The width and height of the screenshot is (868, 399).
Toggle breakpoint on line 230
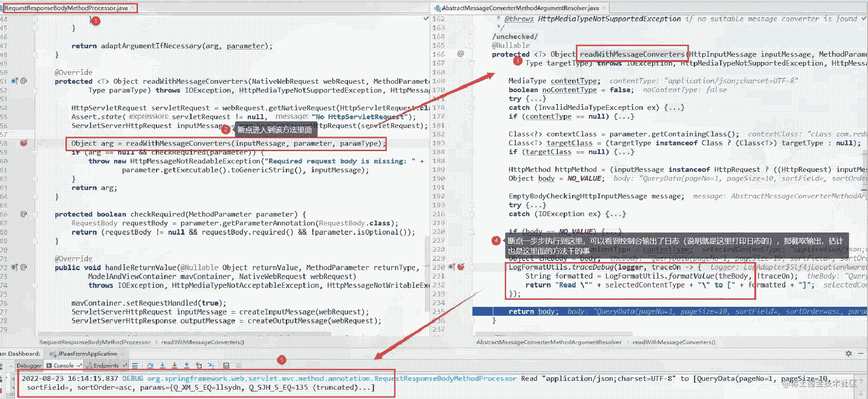click(x=461, y=267)
